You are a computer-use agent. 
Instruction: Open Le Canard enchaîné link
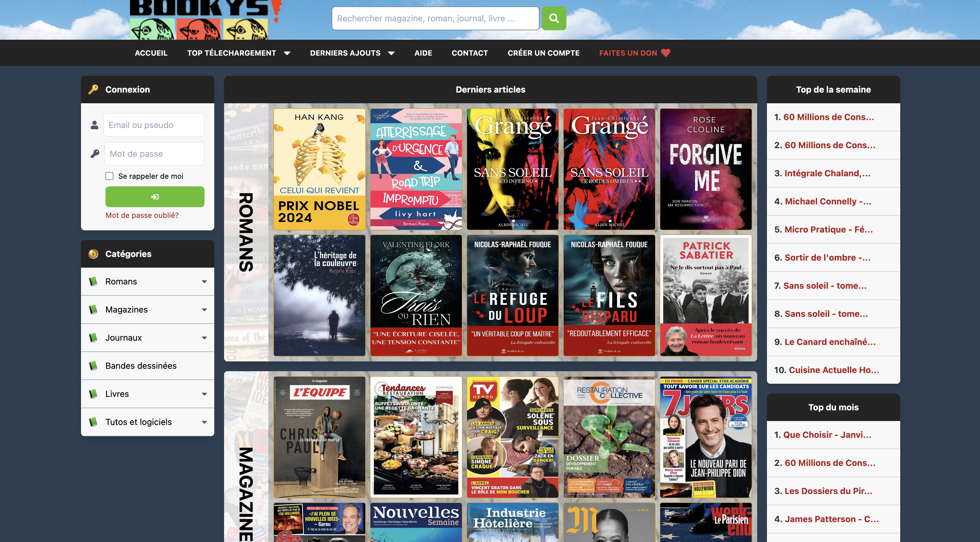point(830,342)
